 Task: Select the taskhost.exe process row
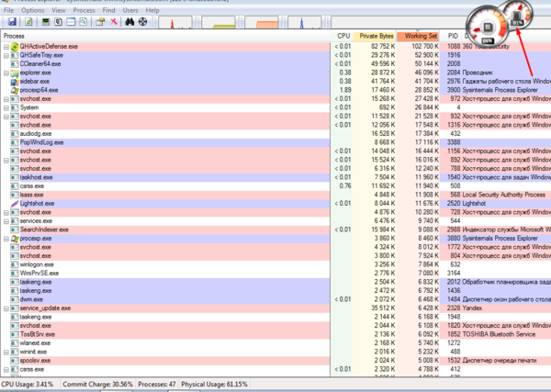click(275, 177)
